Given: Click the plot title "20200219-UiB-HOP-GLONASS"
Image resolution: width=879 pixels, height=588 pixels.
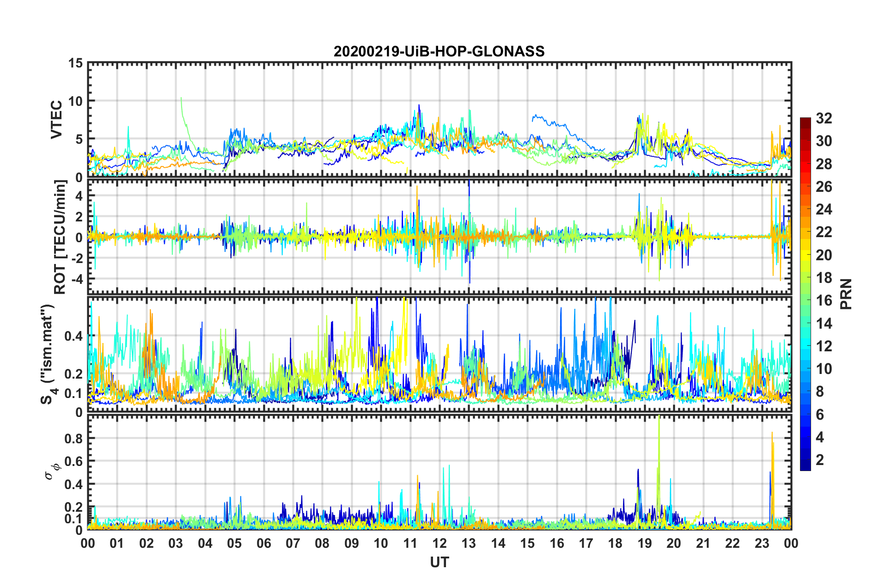Looking at the screenshot, I should (x=439, y=51).
